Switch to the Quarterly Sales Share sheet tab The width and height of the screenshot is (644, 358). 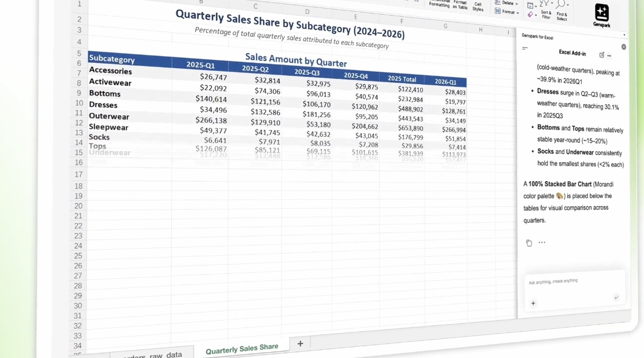click(241, 348)
